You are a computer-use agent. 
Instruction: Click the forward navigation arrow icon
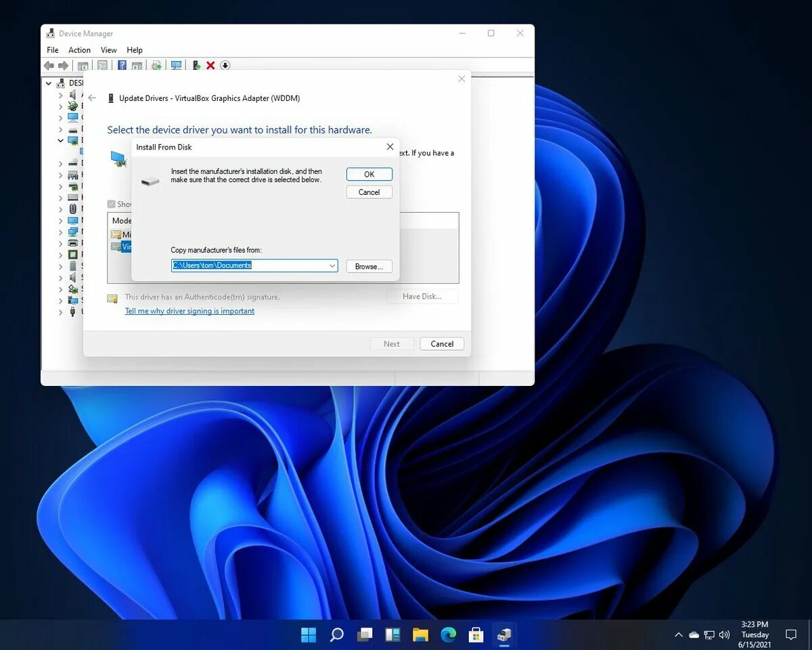(x=63, y=65)
